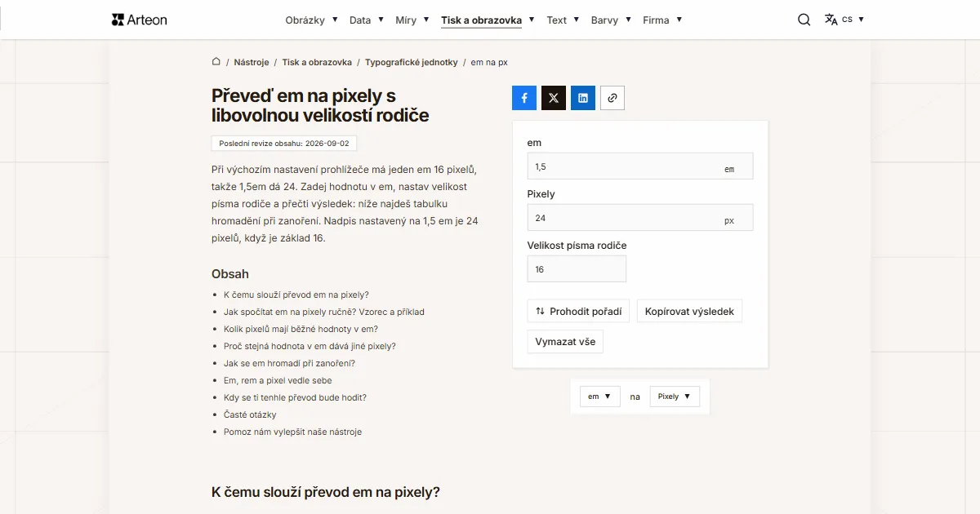Jump to Pomoz nám vylepšit naše nástroje
The width and height of the screenshot is (980, 514).
coord(292,432)
